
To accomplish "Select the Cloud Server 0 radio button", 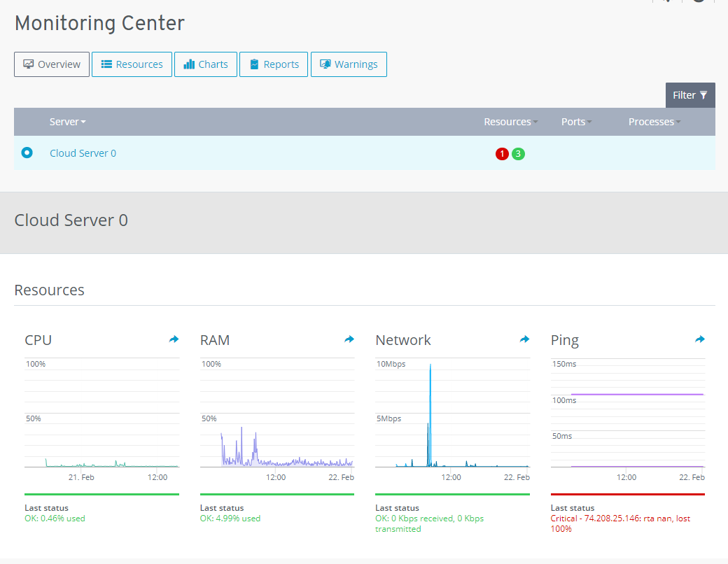I will pyautogui.click(x=27, y=153).
